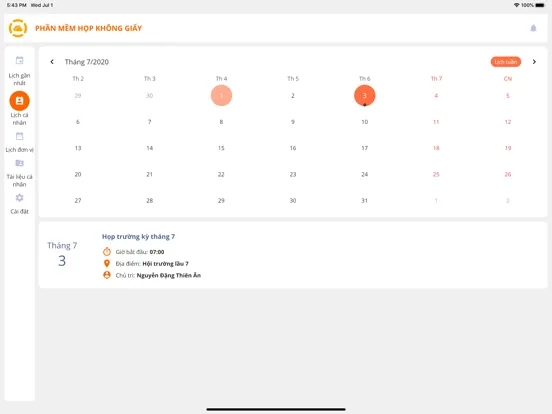Choose date 7 in calendar
Image resolution: width=552 pixels, height=414 pixels.
(x=150, y=122)
